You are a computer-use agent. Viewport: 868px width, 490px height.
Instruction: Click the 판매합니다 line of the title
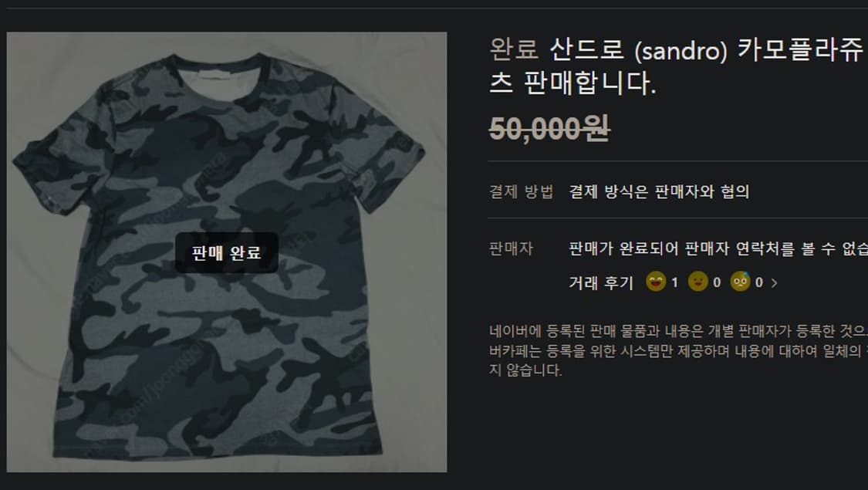(573, 83)
